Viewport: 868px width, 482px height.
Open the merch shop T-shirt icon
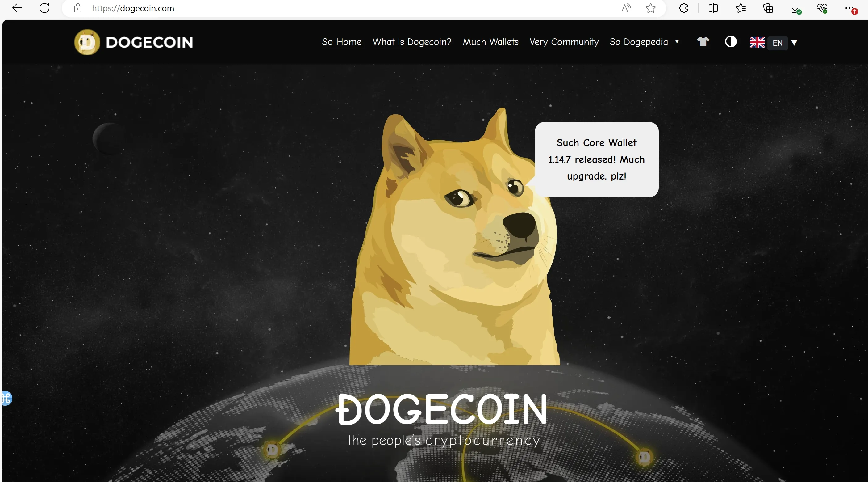[x=703, y=42]
